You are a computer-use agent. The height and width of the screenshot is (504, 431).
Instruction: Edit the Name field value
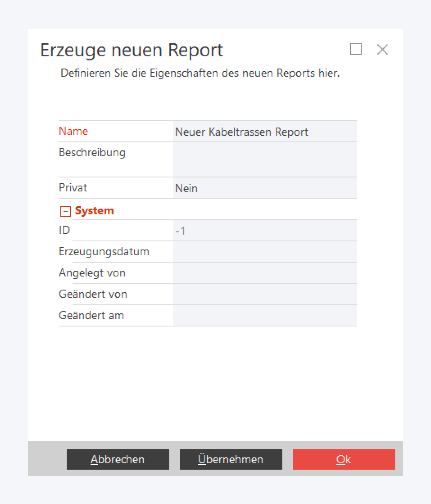(x=264, y=132)
